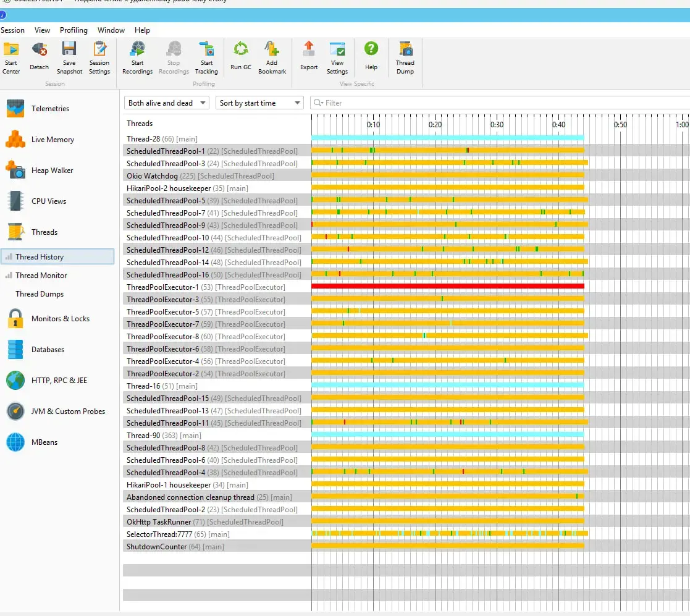Expand the 'Both alive and dead' dropdown
Image resolution: width=690 pixels, height=616 pixels.
tap(166, 103)
